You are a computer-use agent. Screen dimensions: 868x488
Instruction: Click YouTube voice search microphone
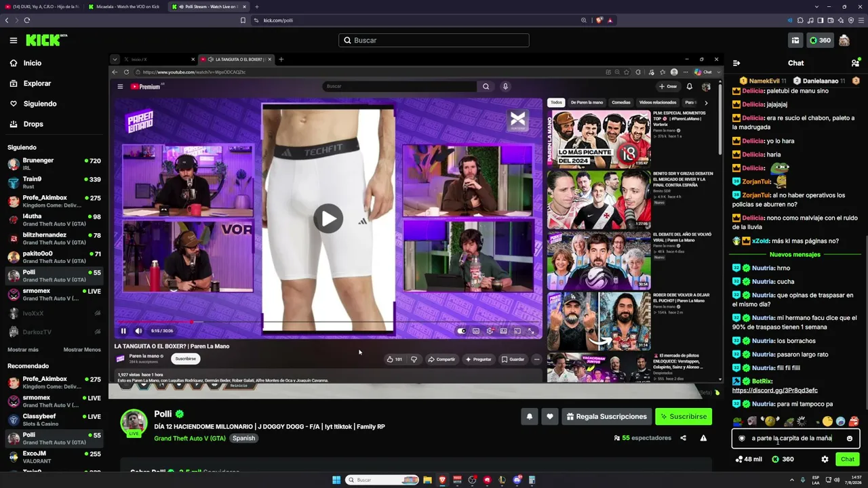(505, 86)
